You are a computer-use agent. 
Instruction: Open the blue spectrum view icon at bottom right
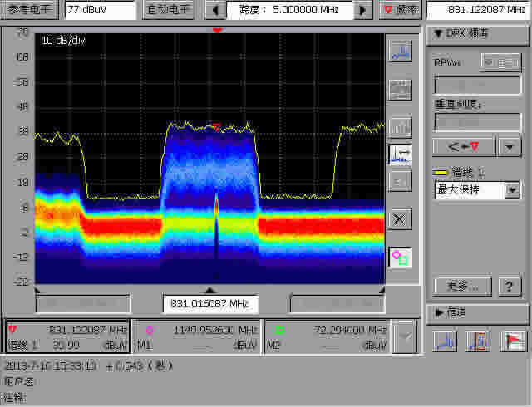[443, 341]
